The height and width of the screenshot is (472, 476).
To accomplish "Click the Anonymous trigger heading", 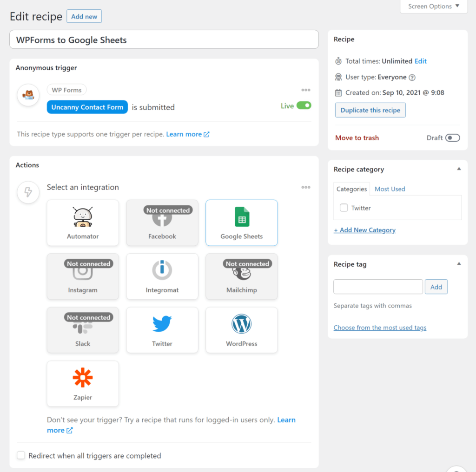I will 46,68.
